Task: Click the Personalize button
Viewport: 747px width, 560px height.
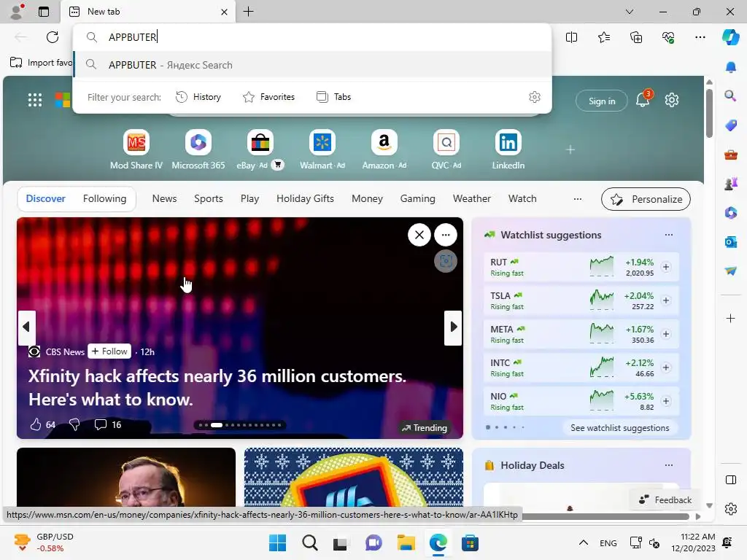Action: [x=646, y=199]
